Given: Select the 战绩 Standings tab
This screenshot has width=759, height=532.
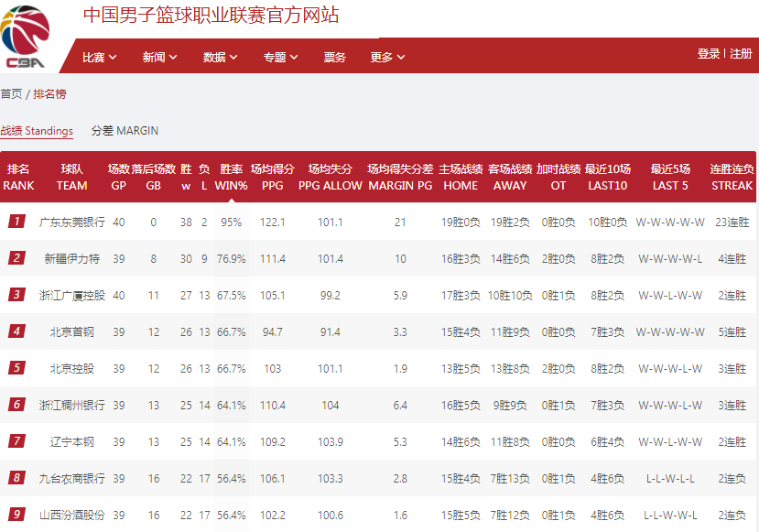Looking at the screenshot, I should 37,131.
